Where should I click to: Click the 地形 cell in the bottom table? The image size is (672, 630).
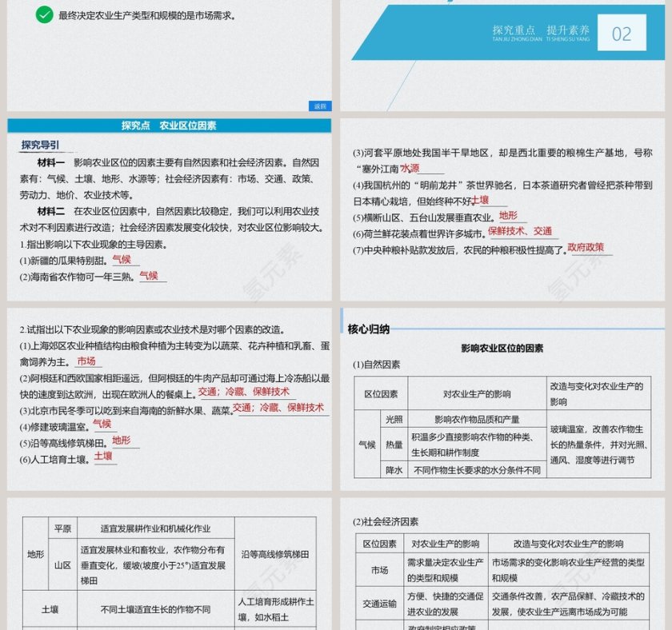tap(32, 552)
